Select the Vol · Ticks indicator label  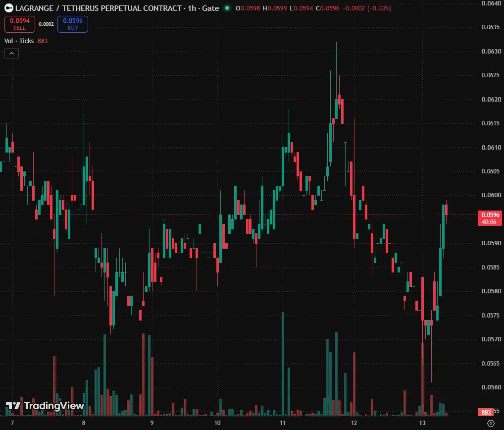pos(19,41)
